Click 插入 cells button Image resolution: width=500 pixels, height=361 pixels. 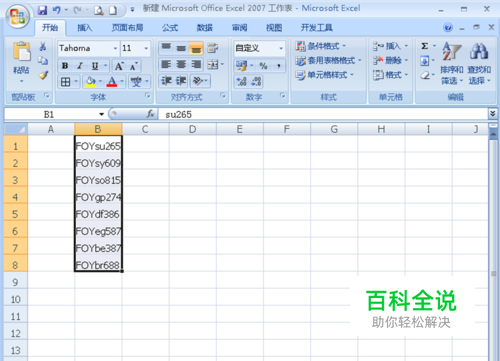click(390, 46)
